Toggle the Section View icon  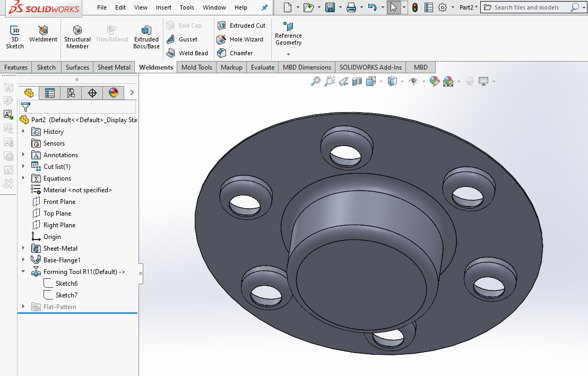click(x=357, y=81)
